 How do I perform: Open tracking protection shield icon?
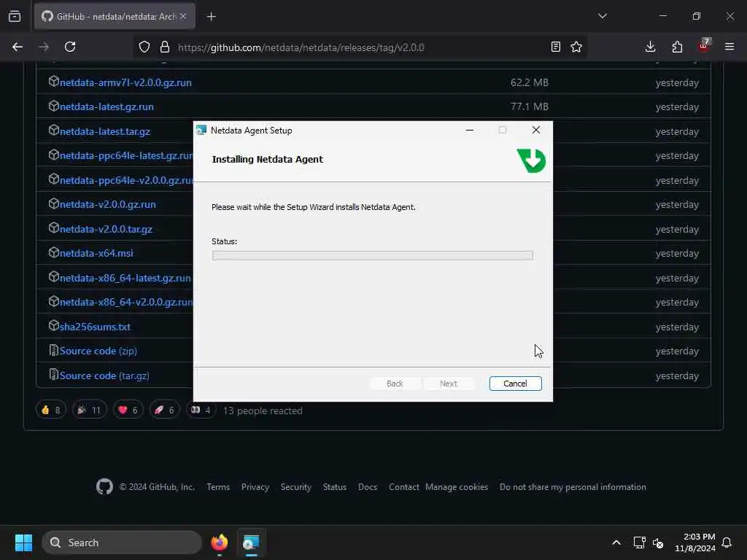pos(144,47)
